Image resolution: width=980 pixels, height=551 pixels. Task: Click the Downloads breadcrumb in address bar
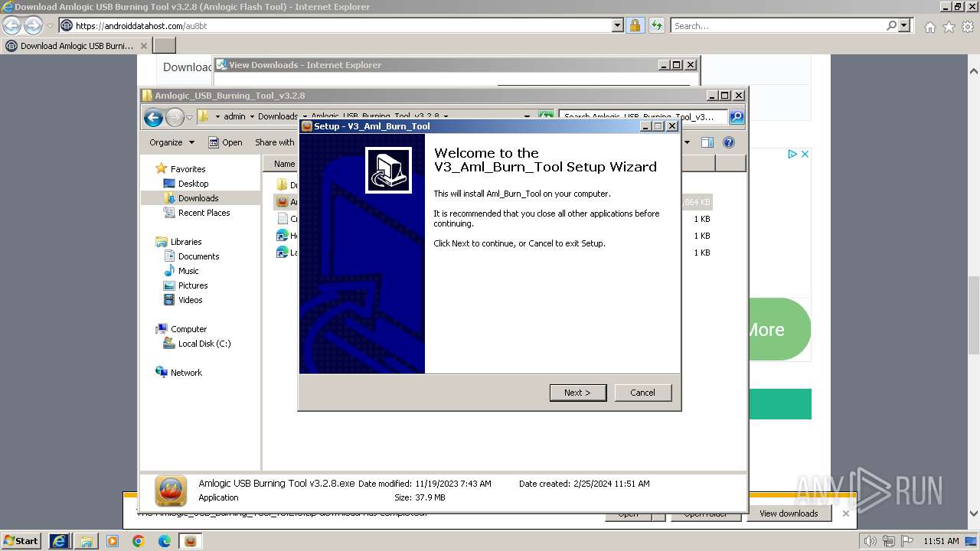tap(277, 116)
